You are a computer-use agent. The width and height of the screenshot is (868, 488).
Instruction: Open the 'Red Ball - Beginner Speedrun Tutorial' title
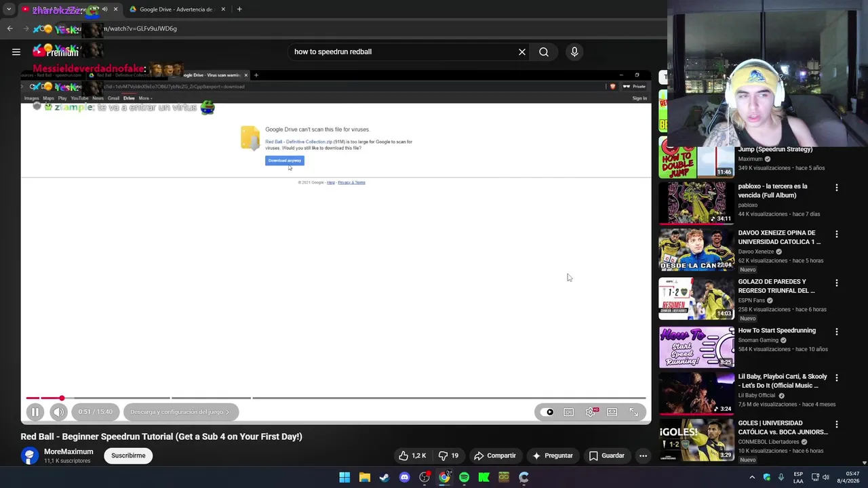[161, 436]
